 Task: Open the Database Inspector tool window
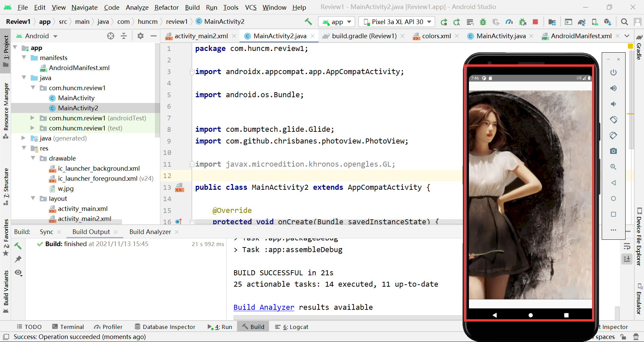point(165,327)
